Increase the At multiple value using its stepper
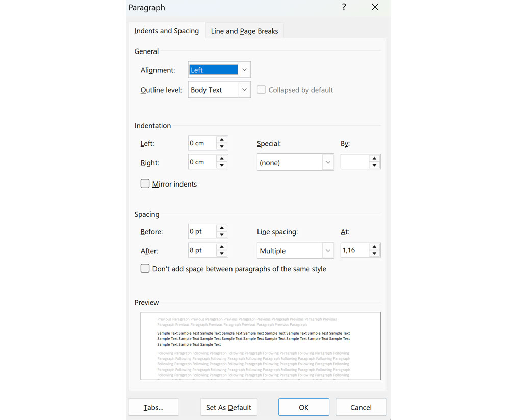The height and width of the screenshot is (420, 516). click(x=375, y=247)
